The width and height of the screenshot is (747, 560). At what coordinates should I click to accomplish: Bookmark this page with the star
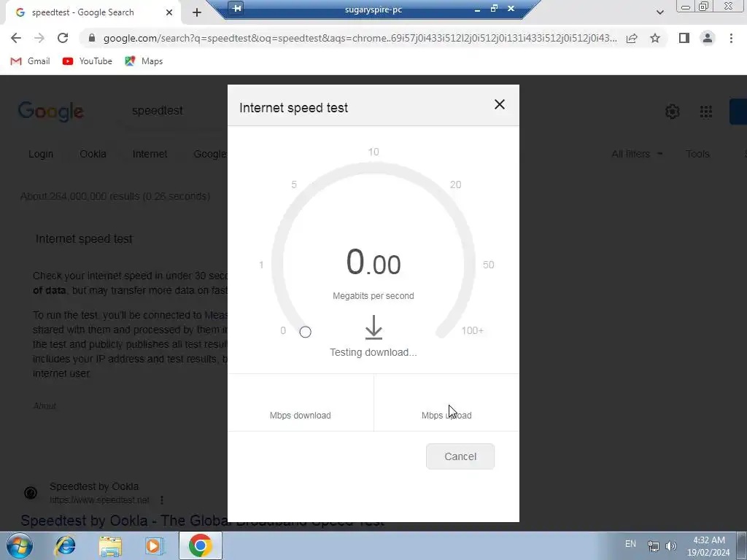pyautogui.click(x=655, y=38)
